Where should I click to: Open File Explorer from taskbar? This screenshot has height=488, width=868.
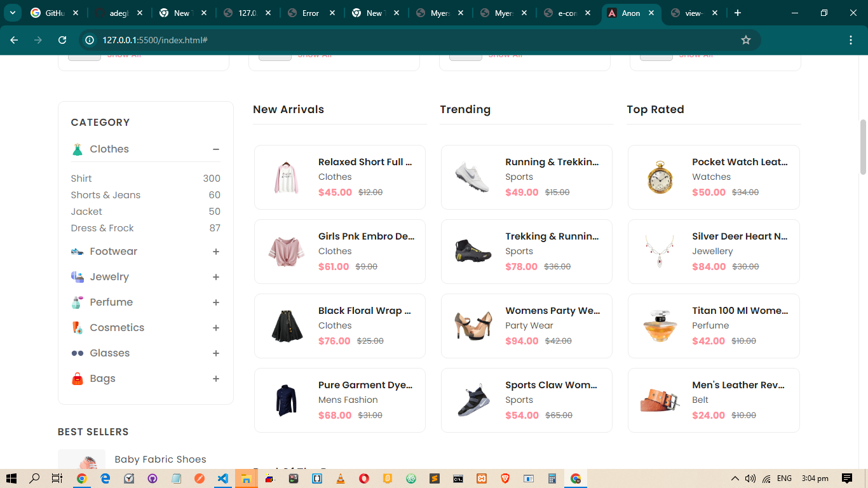246,478
